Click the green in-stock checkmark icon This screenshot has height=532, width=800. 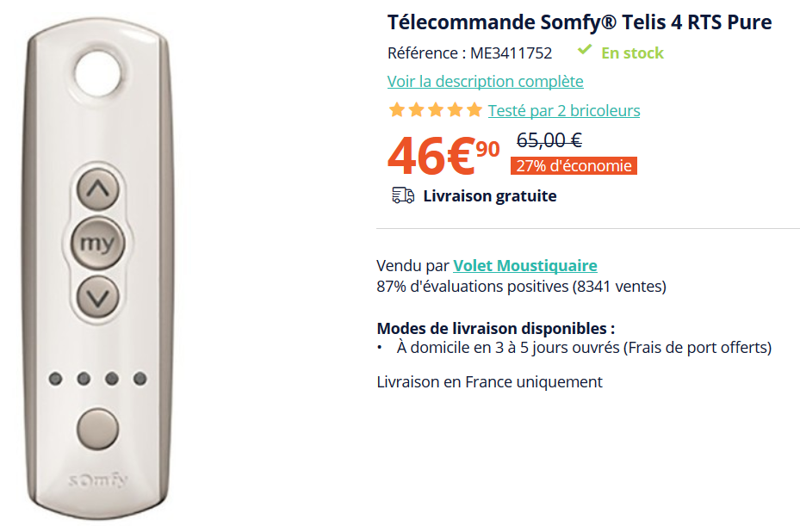[585, 51]
